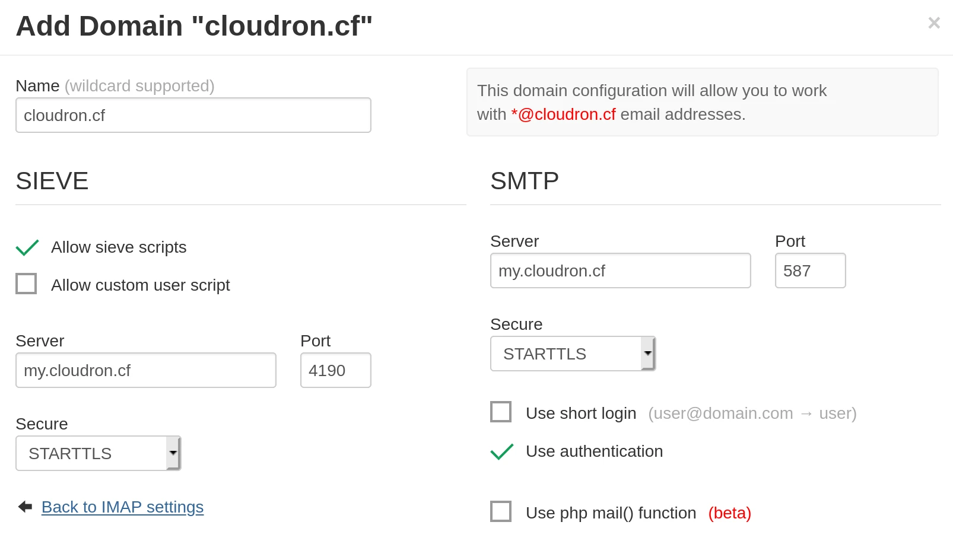953x560 pixels.
Task: Click the red *@cloudron.cf email text
Action: (x=563, y=114)
